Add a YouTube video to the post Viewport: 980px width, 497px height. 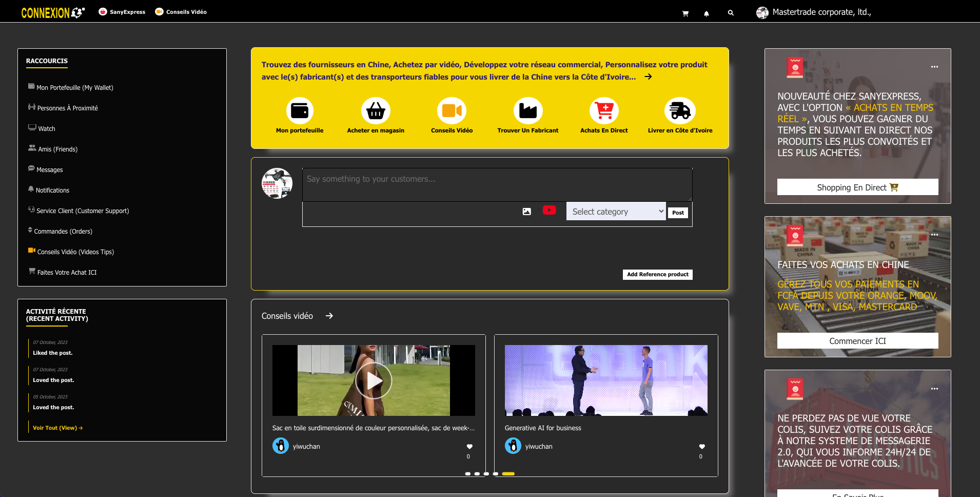(x=549, y=210)
